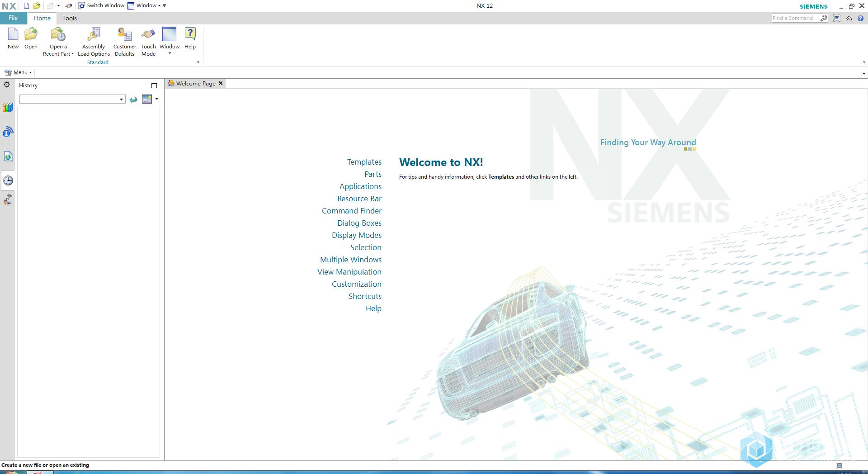The width and height of the screenshot is (868, 474).
Task: Open Customer Defaults
Action: [x=124, y=42]
